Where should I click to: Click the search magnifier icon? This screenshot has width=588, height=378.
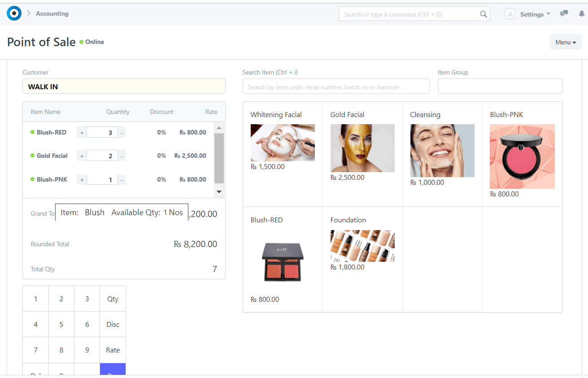click(483, 14)
